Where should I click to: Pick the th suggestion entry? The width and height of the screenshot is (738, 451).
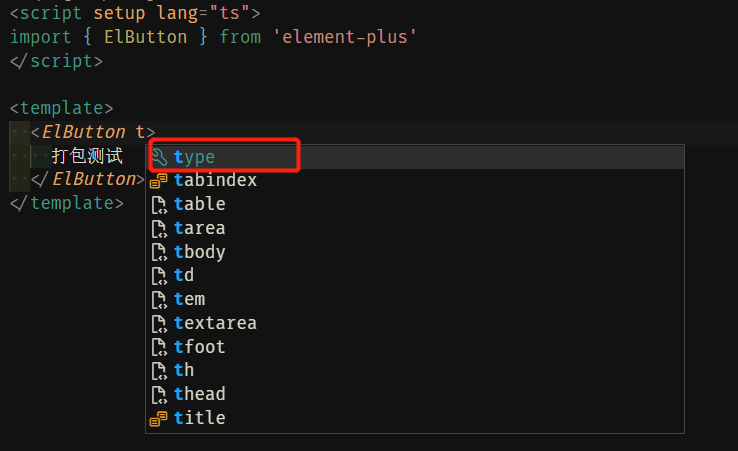click(415, 370)
